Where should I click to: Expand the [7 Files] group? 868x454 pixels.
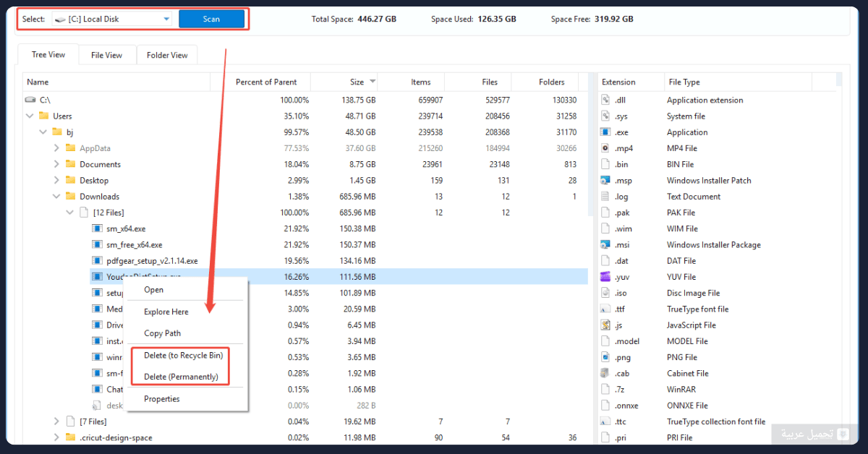coord(56,421)
